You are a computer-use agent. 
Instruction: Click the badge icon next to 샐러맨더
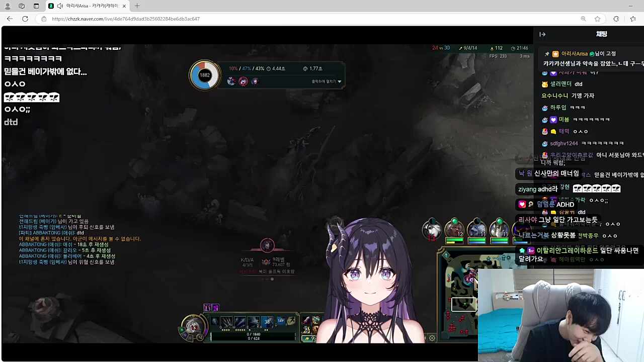pos(544,84)
